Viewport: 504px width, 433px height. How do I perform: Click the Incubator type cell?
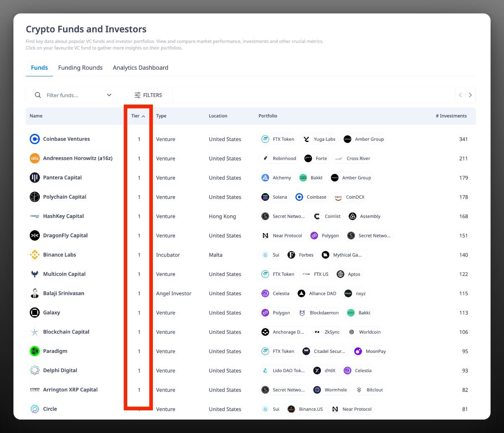pyautogui.click(x=168, y=255)
